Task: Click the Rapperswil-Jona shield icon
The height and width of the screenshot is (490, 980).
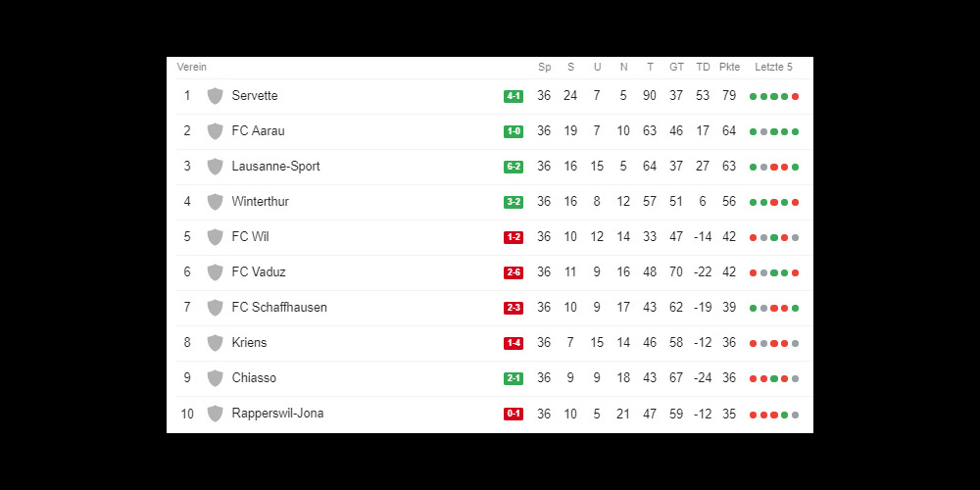Action: (x=215, y=414)
